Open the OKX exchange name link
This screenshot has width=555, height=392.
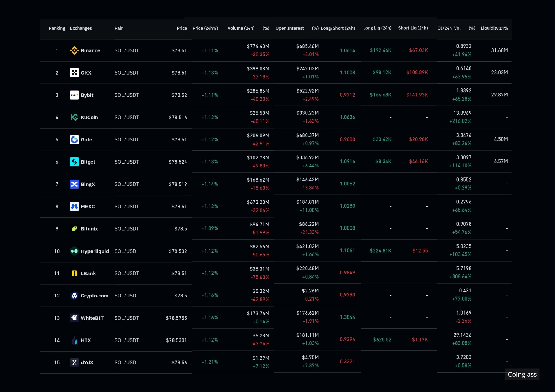coord(86,73)
